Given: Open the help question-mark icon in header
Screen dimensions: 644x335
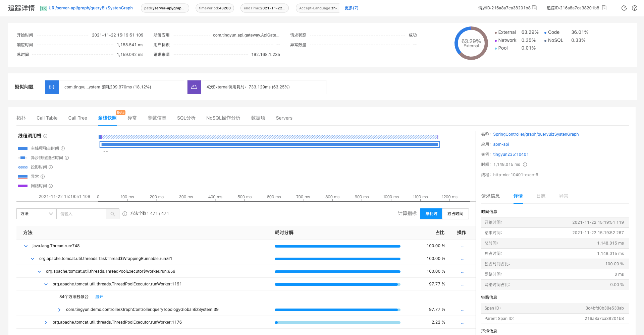Looking at the screenshot, I should pyautogui.click(x=635, y=8).
